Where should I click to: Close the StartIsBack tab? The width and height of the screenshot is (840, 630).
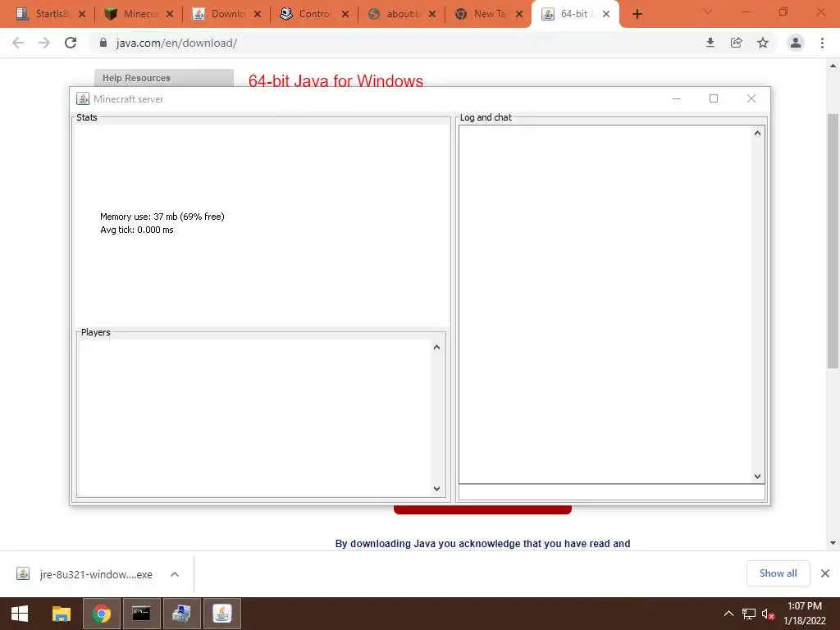pos(82,15)
